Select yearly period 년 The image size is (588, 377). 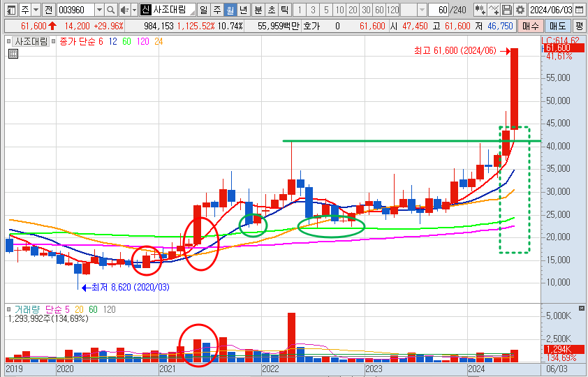[244, 10]
